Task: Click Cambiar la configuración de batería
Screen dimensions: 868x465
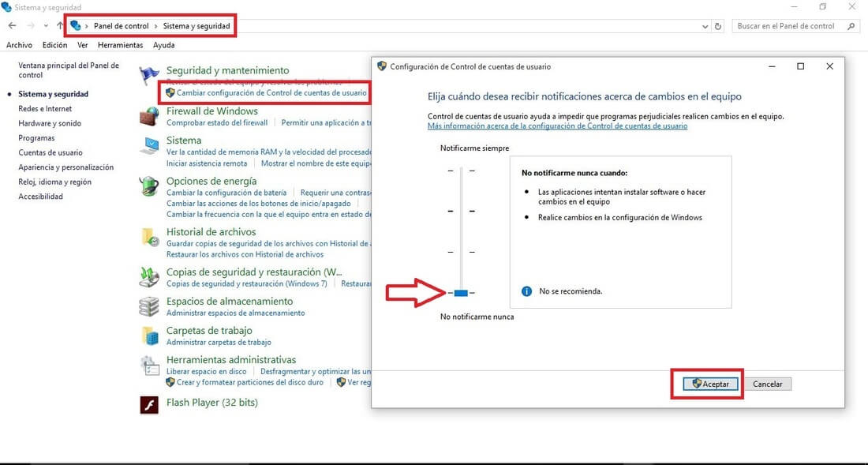Action: coord(226,193)
